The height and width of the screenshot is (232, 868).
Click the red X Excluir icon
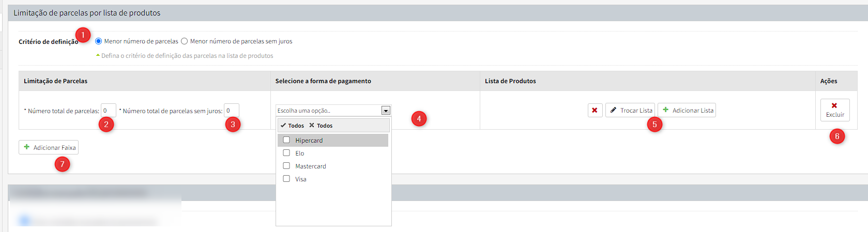834,105
